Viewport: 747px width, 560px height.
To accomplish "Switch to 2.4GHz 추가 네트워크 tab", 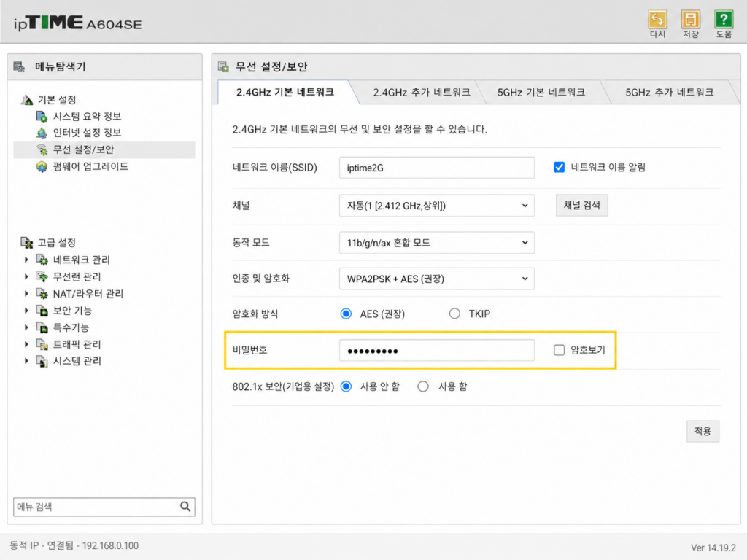I will [x=421, y=93].
